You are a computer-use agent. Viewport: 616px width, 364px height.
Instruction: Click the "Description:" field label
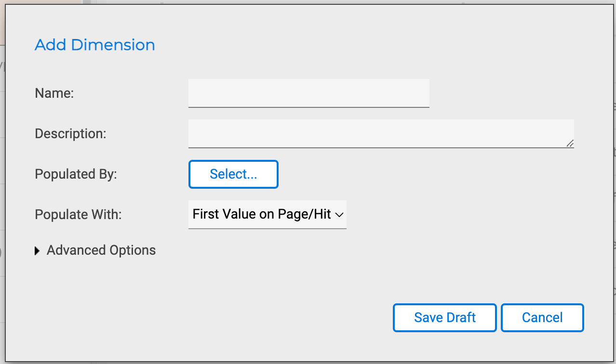point(70,133)
